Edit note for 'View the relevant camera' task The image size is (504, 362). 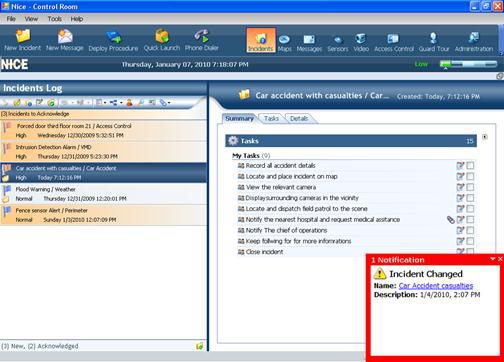click(x=460, y=187)
